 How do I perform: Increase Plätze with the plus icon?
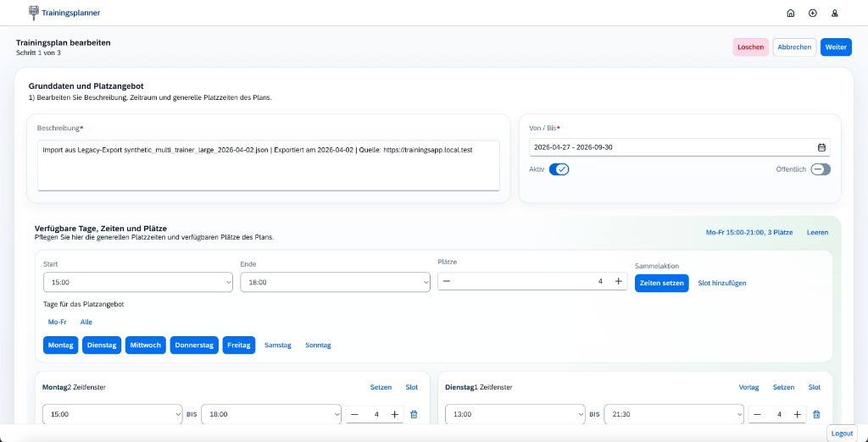618,281
